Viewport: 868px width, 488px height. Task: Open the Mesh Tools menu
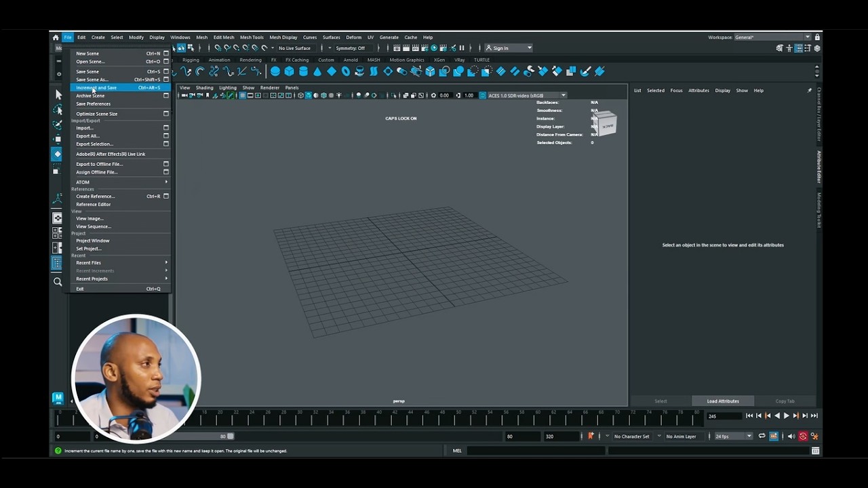252,37
